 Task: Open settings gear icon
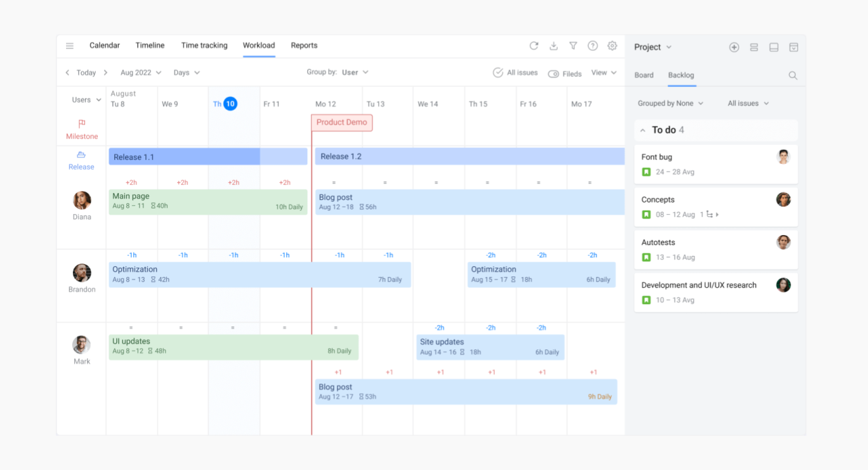tap(612, 46)
